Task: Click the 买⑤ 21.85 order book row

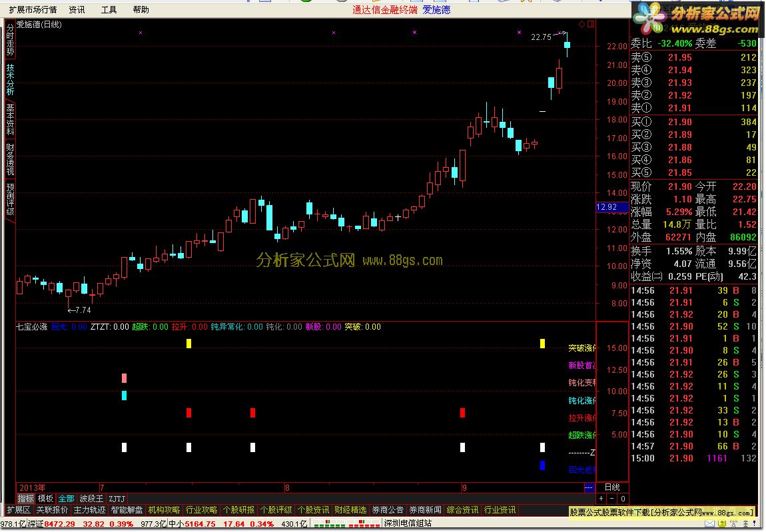Action: click(x=693, y=173)
